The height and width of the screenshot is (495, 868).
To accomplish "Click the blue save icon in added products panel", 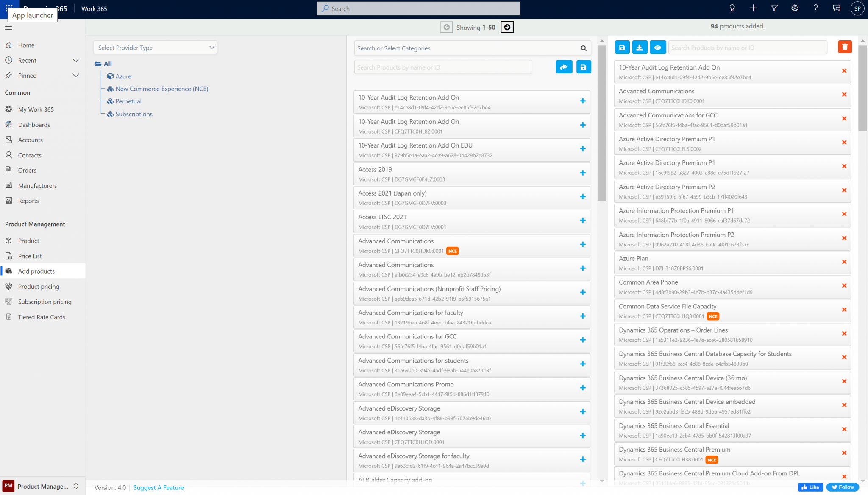I will click(622, 48).
